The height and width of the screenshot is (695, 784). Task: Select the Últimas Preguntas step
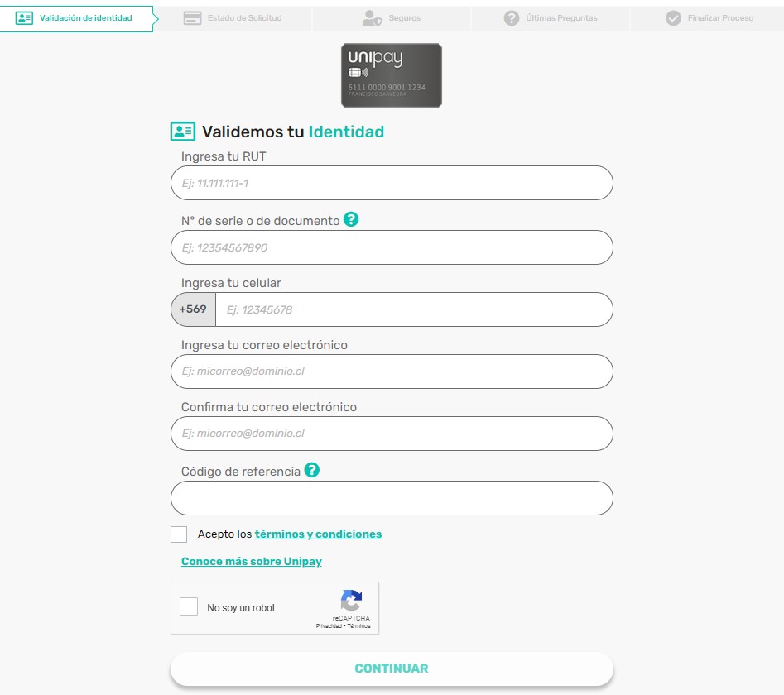point(551,18)
